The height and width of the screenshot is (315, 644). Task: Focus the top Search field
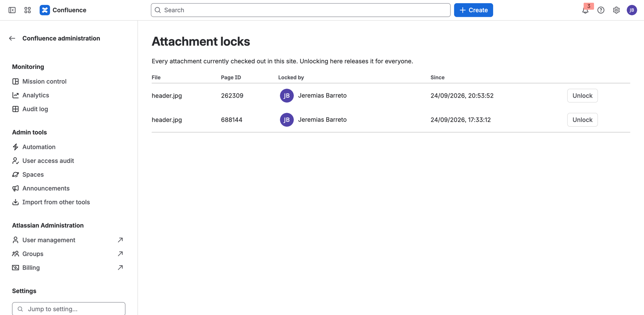301,10
